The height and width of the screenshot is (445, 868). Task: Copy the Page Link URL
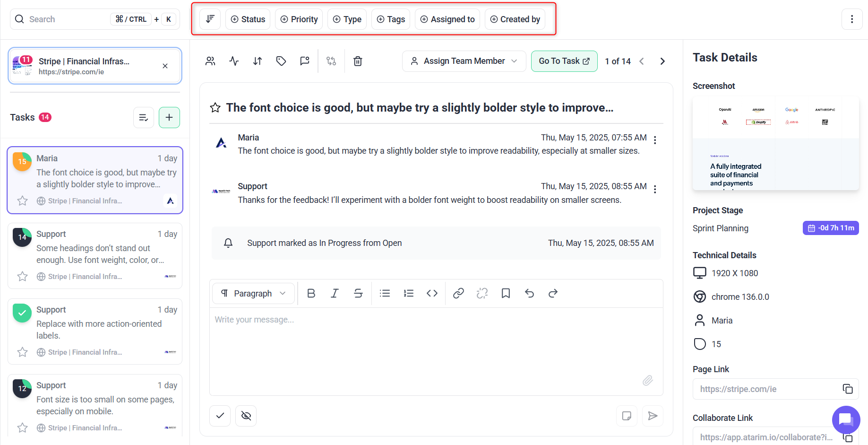click(x=848, y=389)
